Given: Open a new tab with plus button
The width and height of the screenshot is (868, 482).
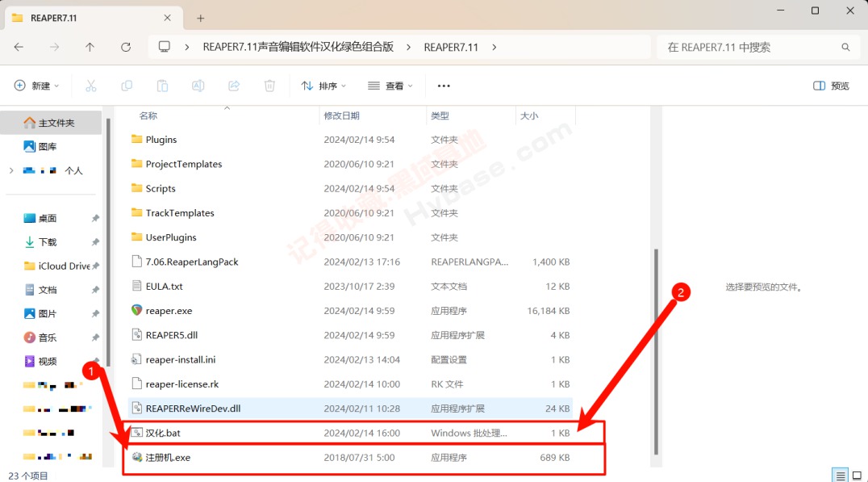Looking at the screenshot, I should 200,19.
